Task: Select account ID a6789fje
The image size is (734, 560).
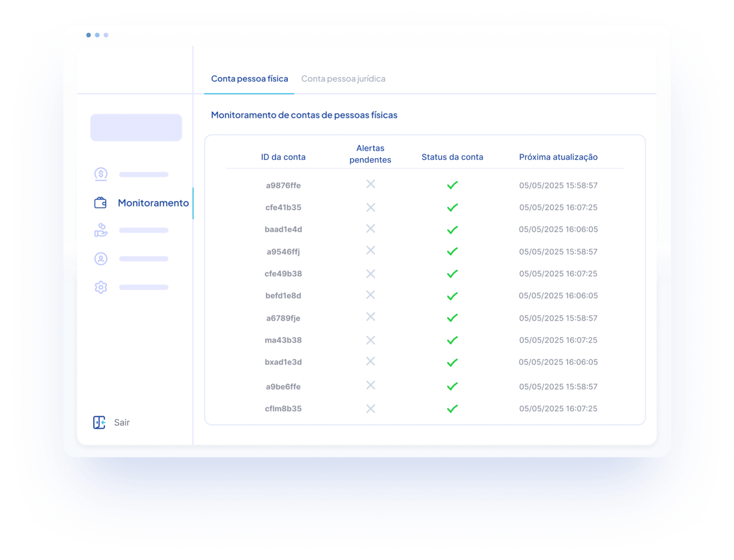Action: point(283,318)
